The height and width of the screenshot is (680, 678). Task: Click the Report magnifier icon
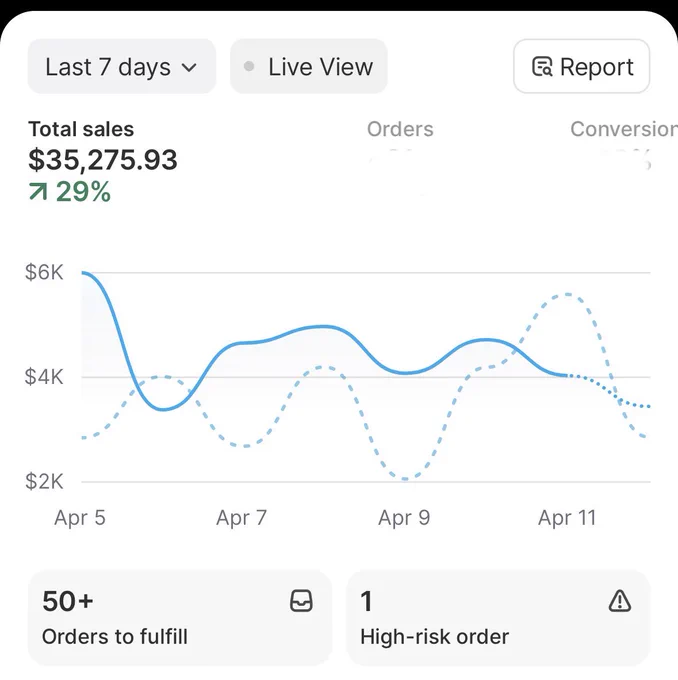[x=542, y=67]
